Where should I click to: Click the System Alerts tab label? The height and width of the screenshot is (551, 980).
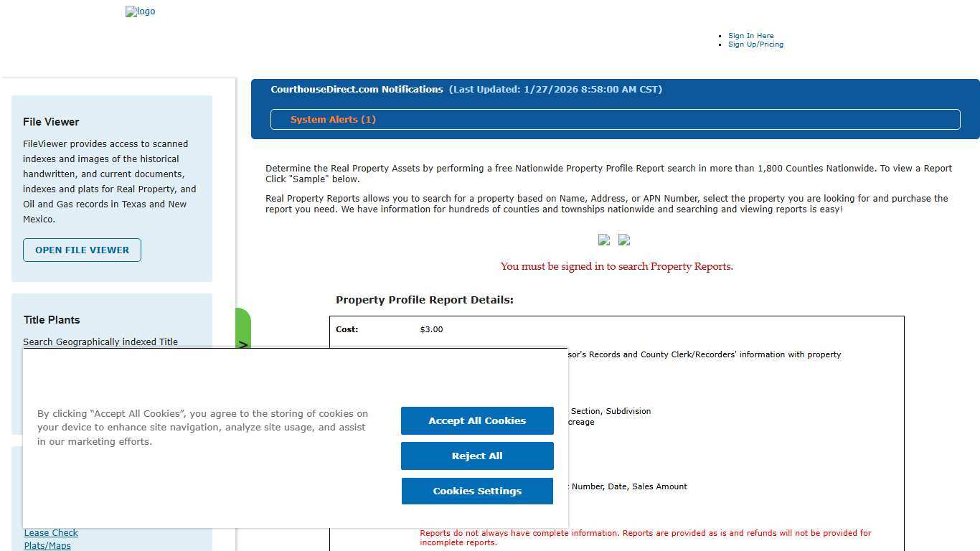[x=333, y=119]
